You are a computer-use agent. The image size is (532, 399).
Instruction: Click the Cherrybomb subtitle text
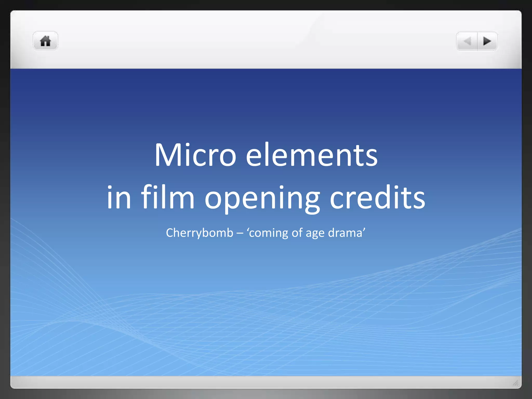tap(266, 233)
